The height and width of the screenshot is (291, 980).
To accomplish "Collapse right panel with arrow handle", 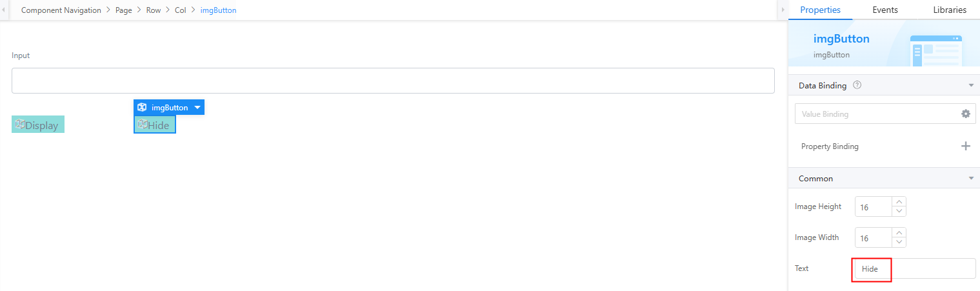I will point(783,10).
